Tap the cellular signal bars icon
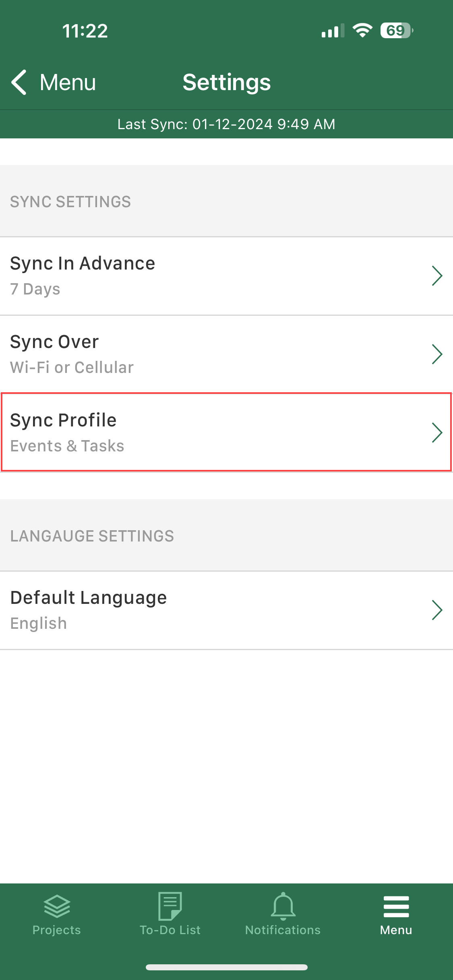453x980 pixels. 333,31
